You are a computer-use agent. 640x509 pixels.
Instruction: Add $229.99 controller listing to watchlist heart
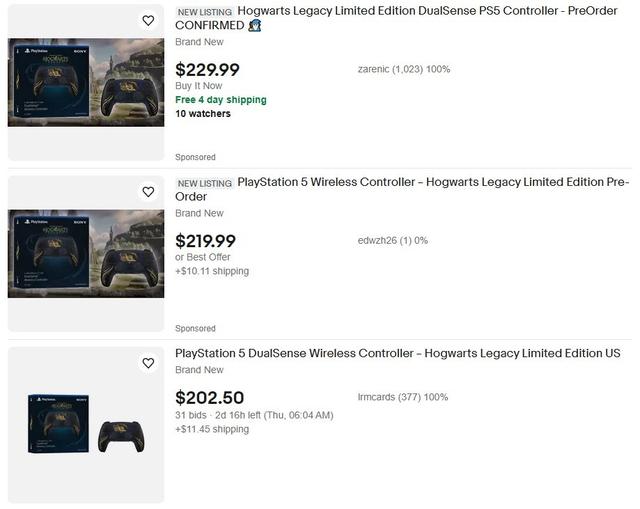pyautogui.click(x=148, y=20)
